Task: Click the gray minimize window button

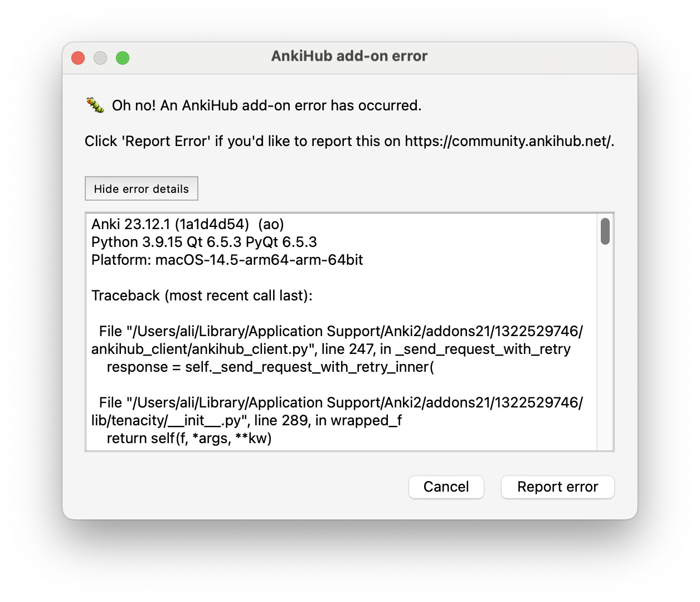Action: (100, 58)
